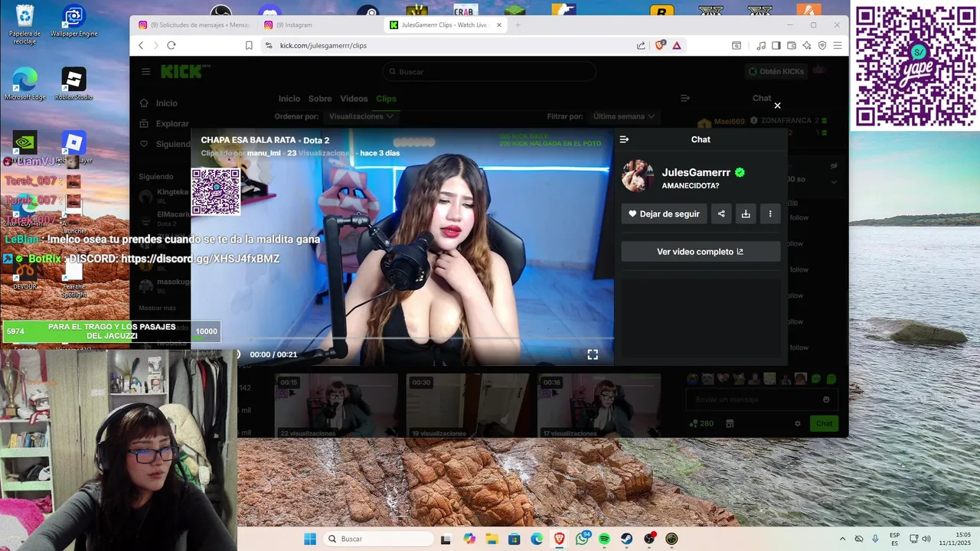
Task: Reload the Kick page
Action: click(x=171, y=45)
